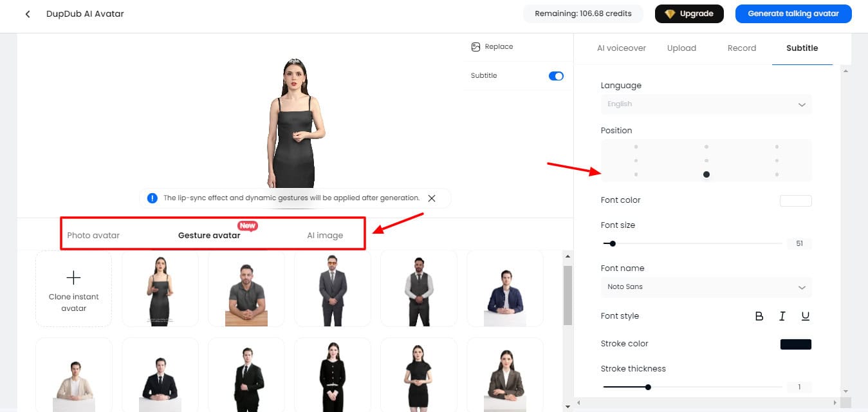
Task: Select middle-right subtitle position dot
Action: tap(777, 161)
